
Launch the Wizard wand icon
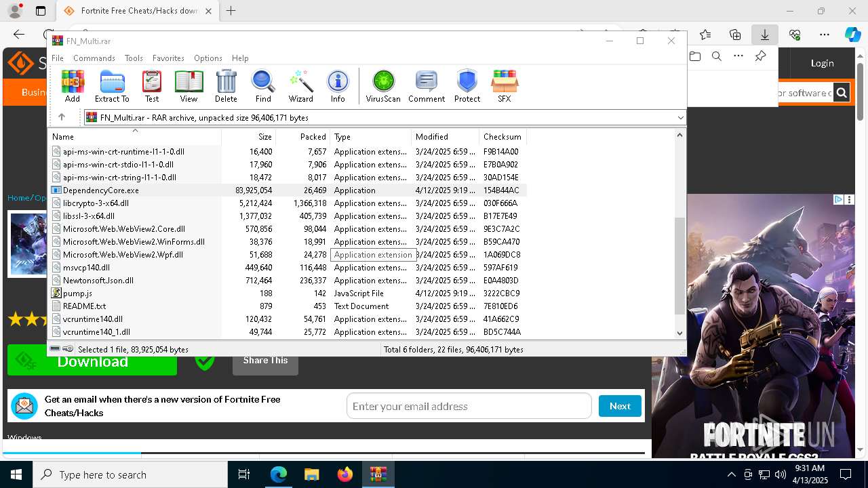point(300,86)
